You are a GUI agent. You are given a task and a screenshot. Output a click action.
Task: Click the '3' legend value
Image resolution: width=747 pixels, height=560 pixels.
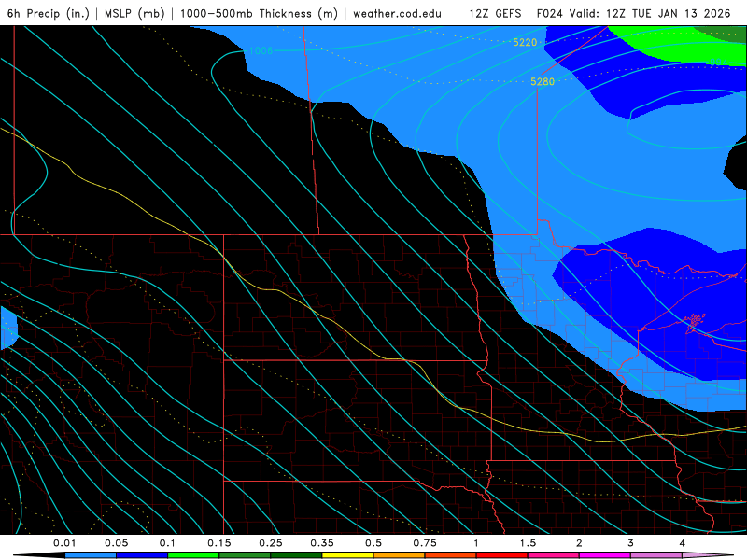(x=631, y=543)
